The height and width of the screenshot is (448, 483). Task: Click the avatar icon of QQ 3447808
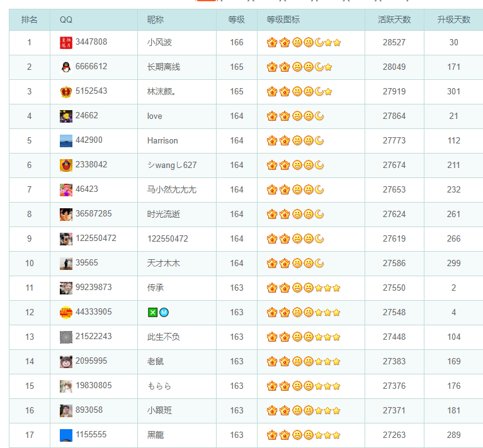[66, 43]
